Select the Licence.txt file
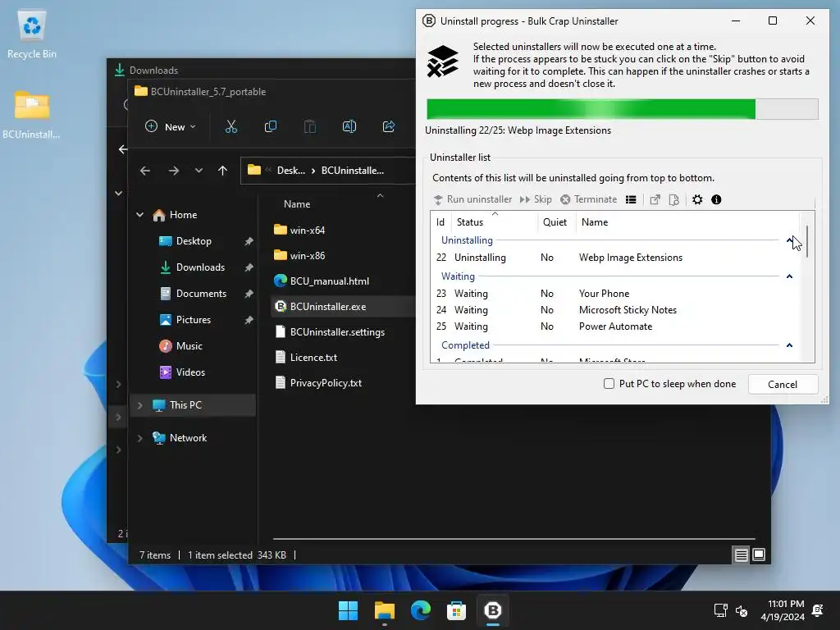Image resolution: width=840 pixels, height=630 pixels. pyautogui.click(x=306, y=358)
